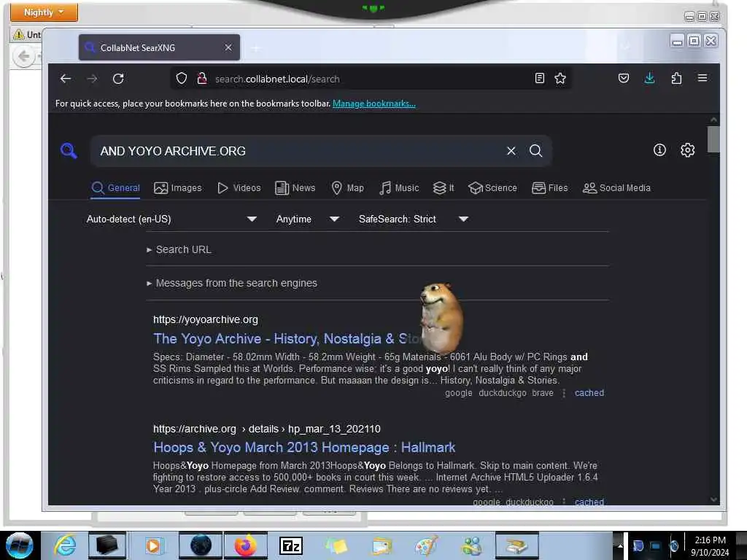Image resolution: width=747 pixels, height=560 pixels.
Task: Click the AND YOYO ARCHIVE.ORG search field
Action: [298, 151]
